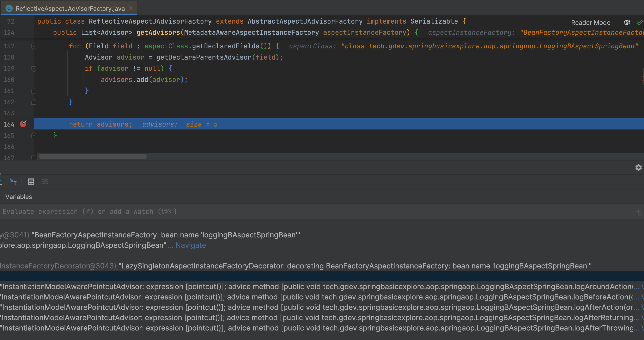This screenshot has width=644, height=340.
Task: Click the Java class file icon on the tab
Action: click(9, 8)
